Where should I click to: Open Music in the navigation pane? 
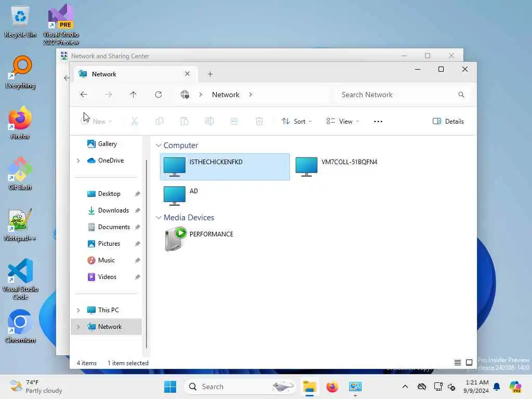point(107,260)
